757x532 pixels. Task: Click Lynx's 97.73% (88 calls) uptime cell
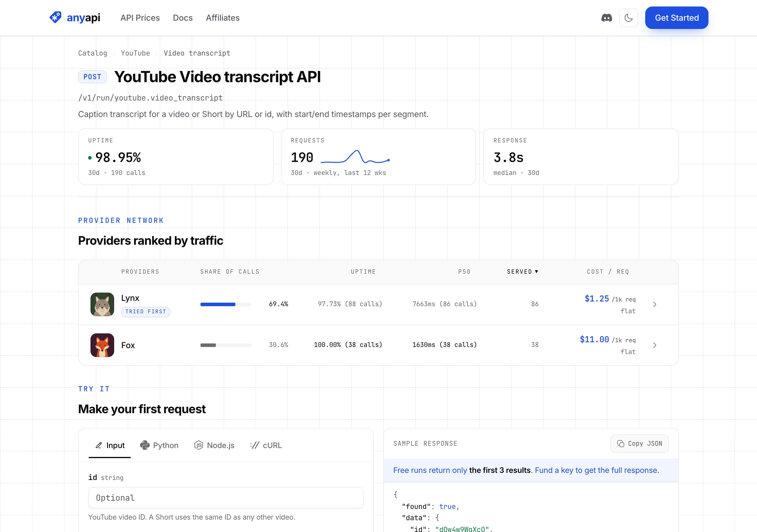click(350, 304)
